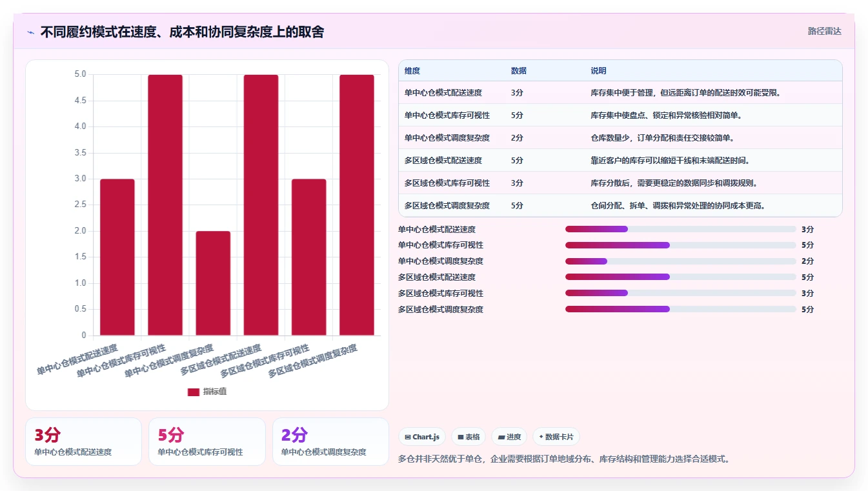
Task: Click progress list label 单中心仓模式库存可视性
Action: pos(441,245)
